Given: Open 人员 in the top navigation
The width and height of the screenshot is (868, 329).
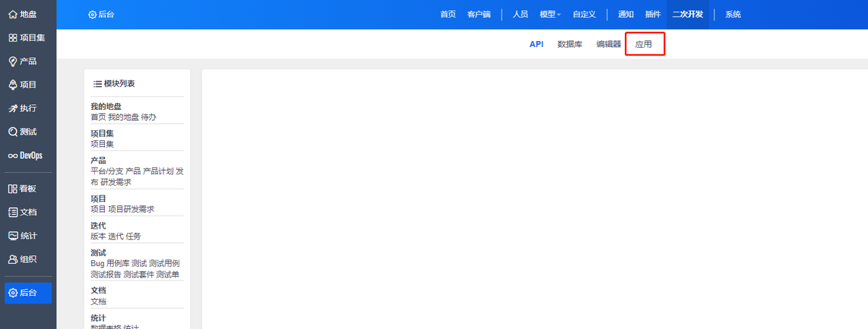Looking at the screenshot, I should (x=520, y=14).
